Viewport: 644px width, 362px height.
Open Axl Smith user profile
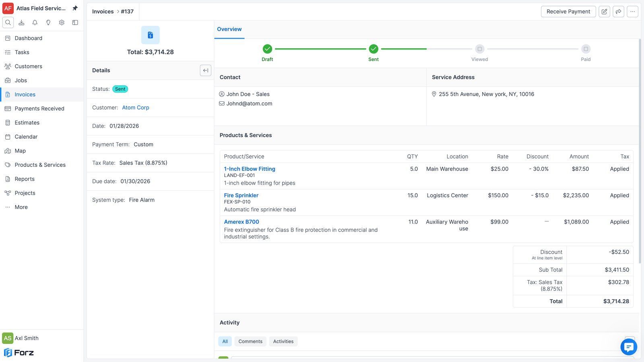(x=21, y=338)
